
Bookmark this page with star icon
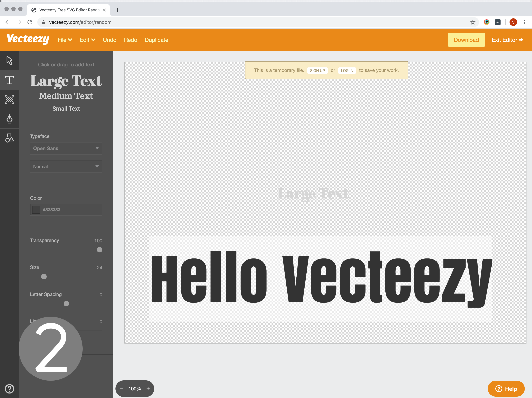(x=473, y=22)
